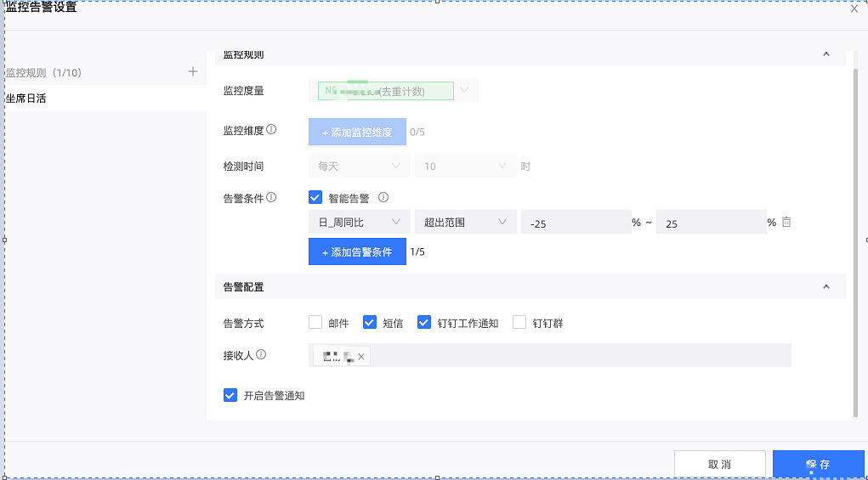Screen dimensions: 868x480
Task: Remove the recipient tag with x icon
Action: click(x=361, y=357)
